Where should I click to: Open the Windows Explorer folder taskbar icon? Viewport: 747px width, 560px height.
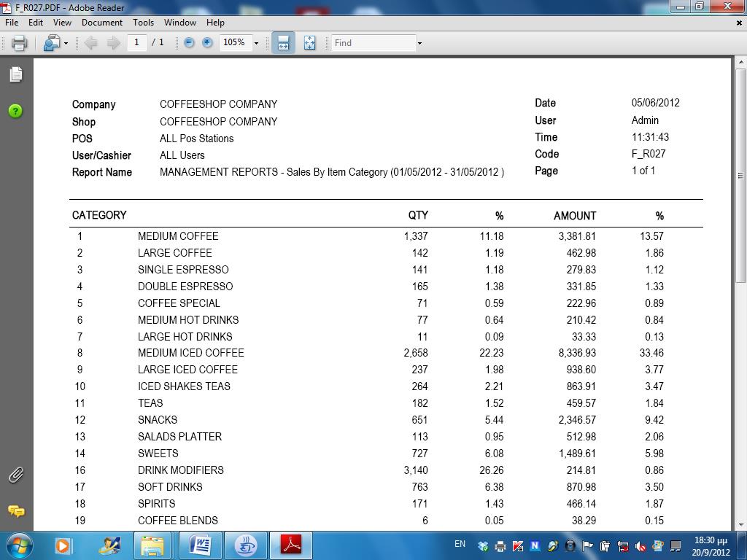[x=152, y=545]
